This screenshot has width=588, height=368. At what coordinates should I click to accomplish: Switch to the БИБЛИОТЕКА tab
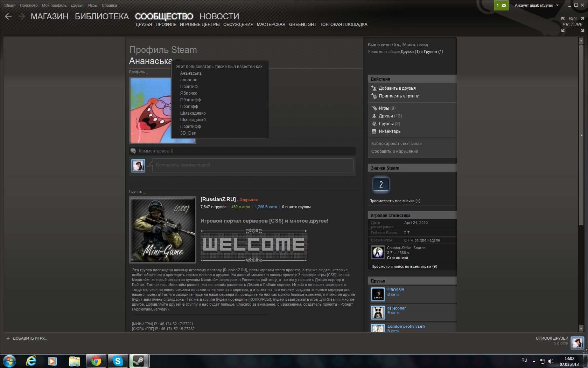coord(102,16)
